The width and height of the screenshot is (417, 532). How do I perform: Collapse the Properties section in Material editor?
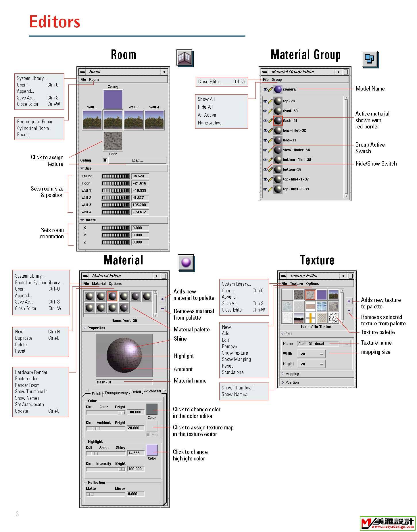[85, 328]
